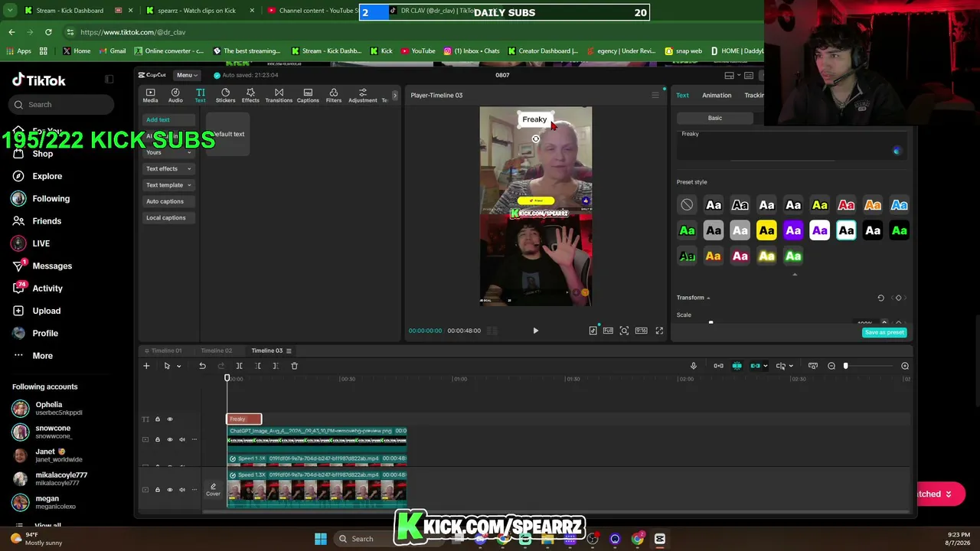Click the Cover edit button on main track
The height and width of the screenshot is (551, 980).
(213, 490)
